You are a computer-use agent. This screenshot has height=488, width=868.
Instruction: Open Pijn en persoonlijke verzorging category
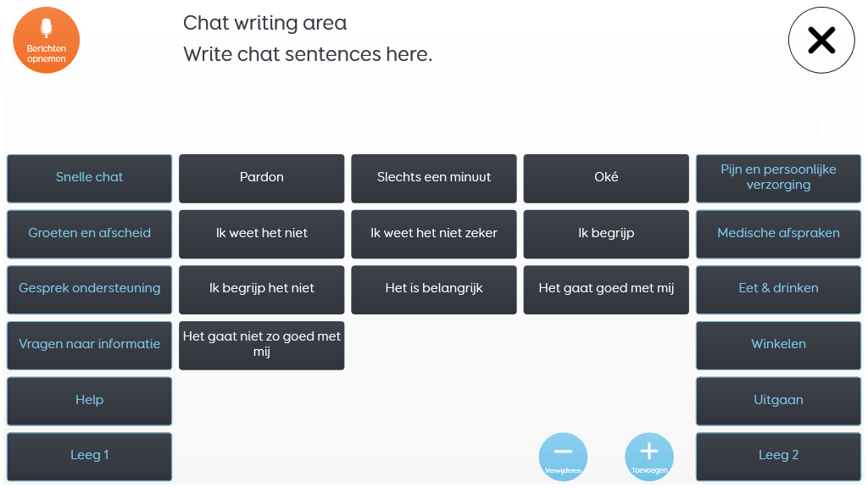click(778, 178)
